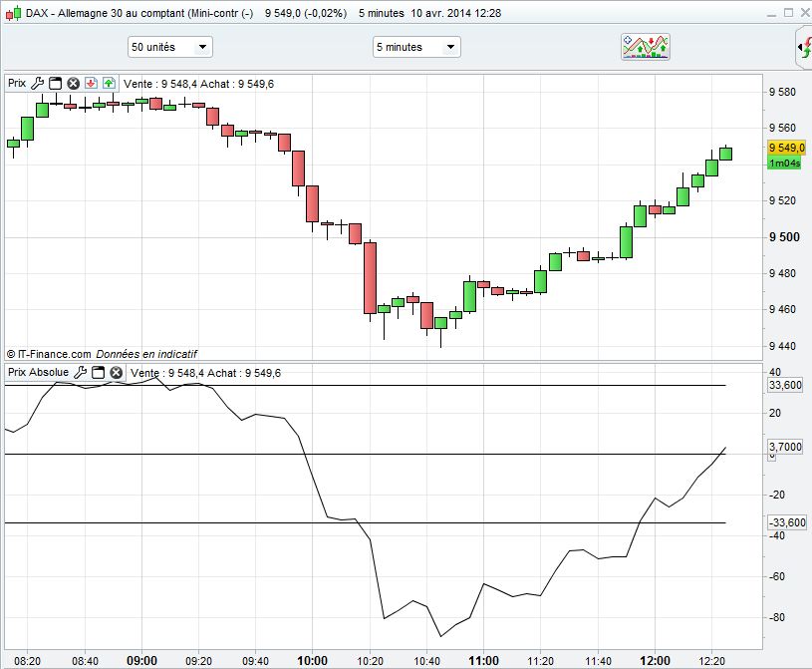Open Prix chart settings wrench

click(37, 83)
